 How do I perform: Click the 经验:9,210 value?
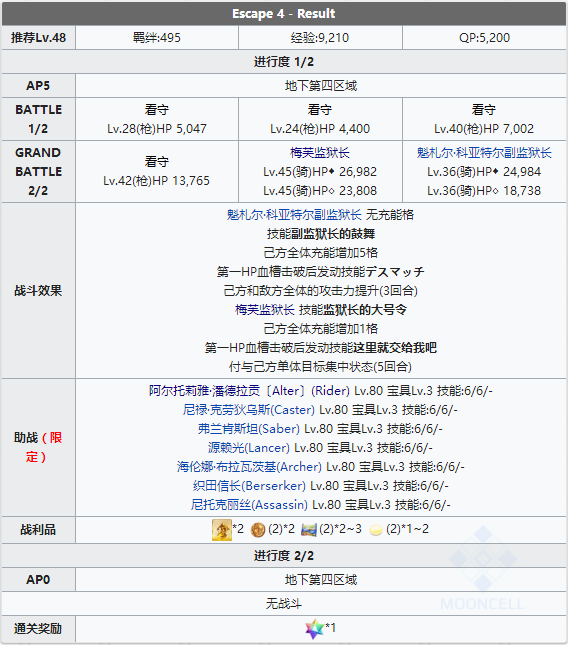tap(320, 38)
